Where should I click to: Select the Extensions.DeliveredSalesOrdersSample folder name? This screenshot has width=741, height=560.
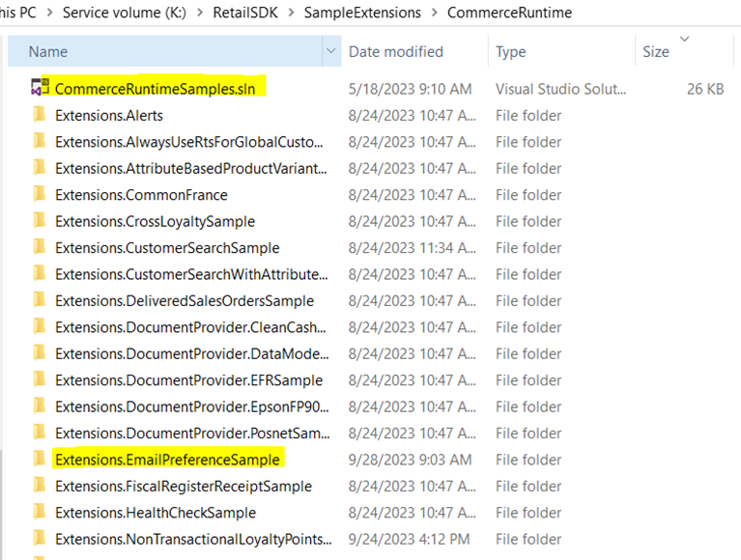coord(185,300)
